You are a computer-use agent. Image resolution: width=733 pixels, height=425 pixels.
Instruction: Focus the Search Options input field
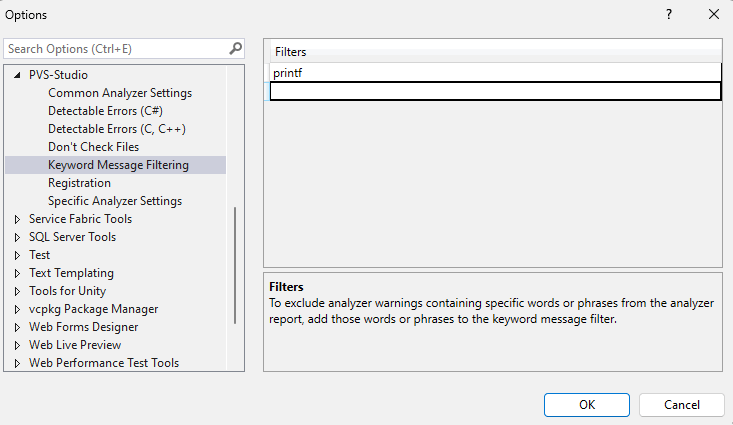[x=115, y=48]
